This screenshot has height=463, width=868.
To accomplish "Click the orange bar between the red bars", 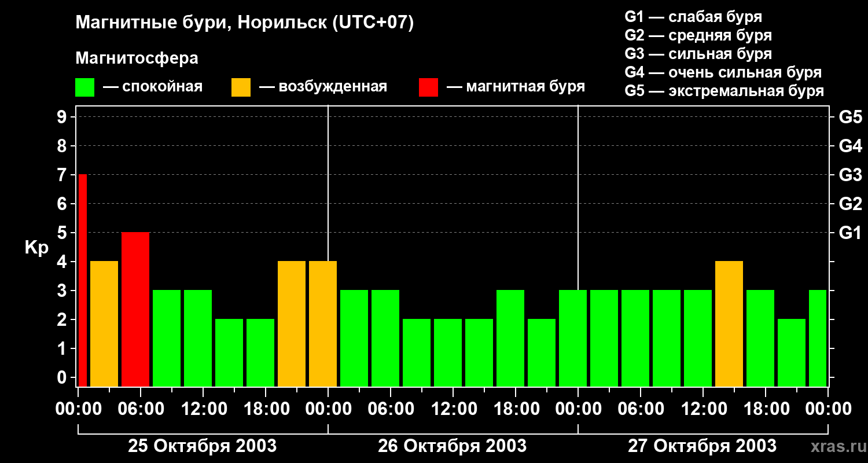I will (x=104, y=324).
